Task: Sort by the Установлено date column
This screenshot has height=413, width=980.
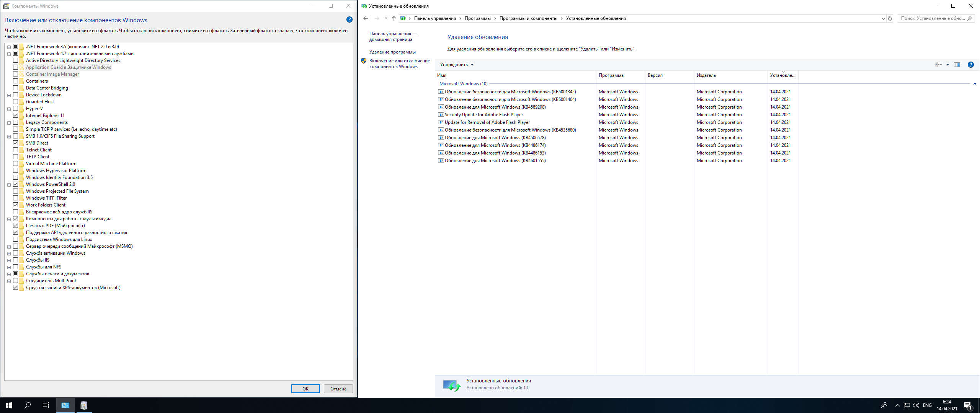Action: click(x=783, y=75)
